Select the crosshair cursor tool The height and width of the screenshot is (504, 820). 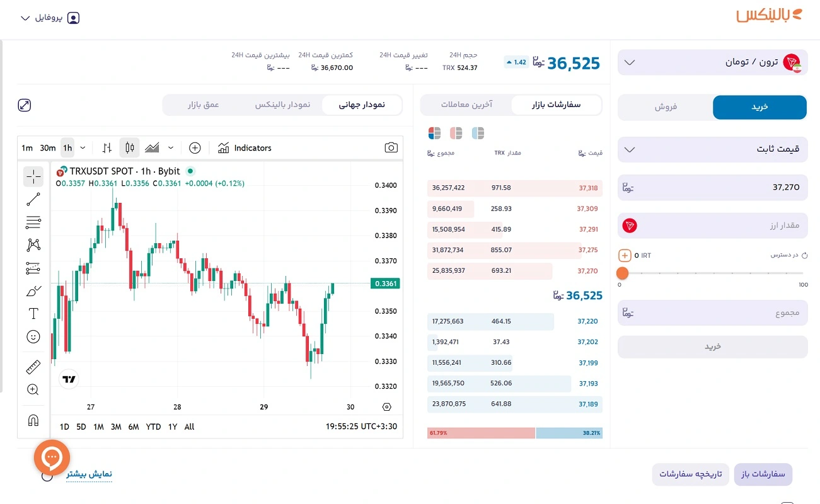click(33, 176)
